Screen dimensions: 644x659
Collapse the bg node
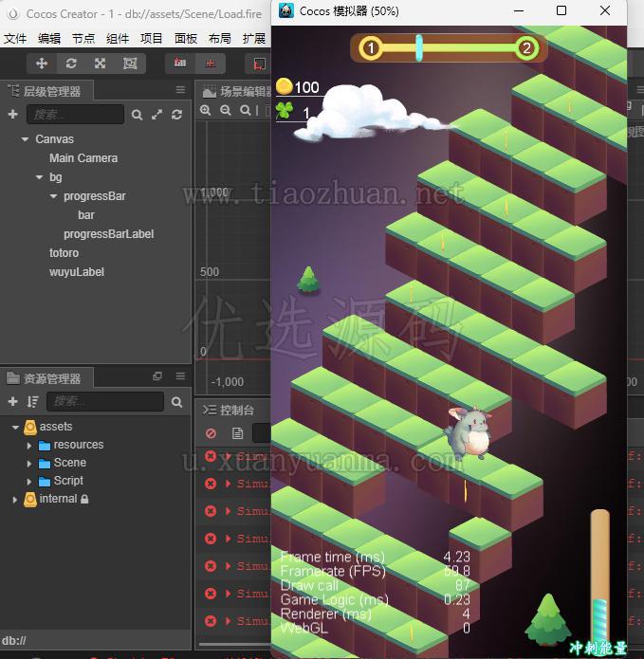[40, 177]
